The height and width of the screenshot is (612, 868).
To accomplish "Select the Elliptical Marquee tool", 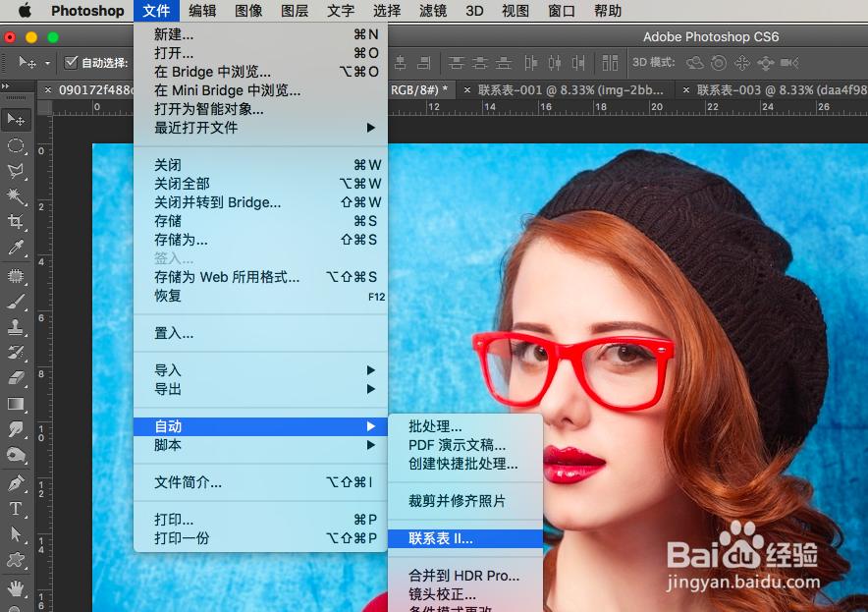I will click(x=16, y=145).
